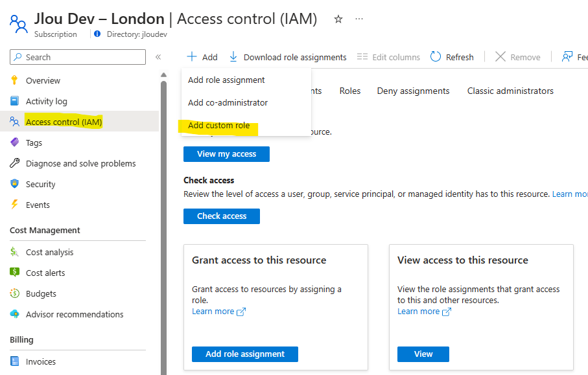Image resolution: width=588 pixels, height=375 pixels.
Task: Click the sidebar scroll up arrow
Action: (x=163, y=75)
